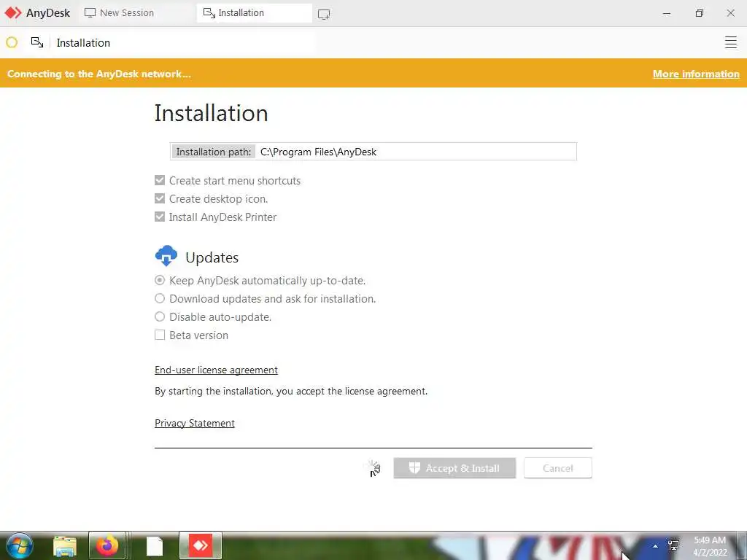
Task: Open the hamburger main menu
Action: click(x=730, y=42)
